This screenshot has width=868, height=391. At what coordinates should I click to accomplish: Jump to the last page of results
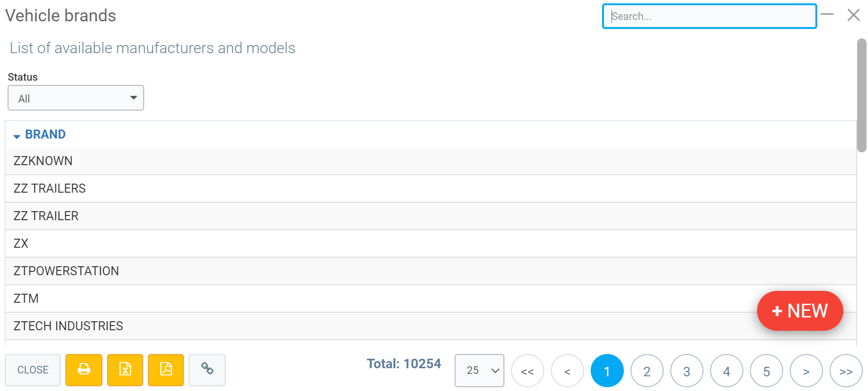pyautogui.click(x=846, y=371)
